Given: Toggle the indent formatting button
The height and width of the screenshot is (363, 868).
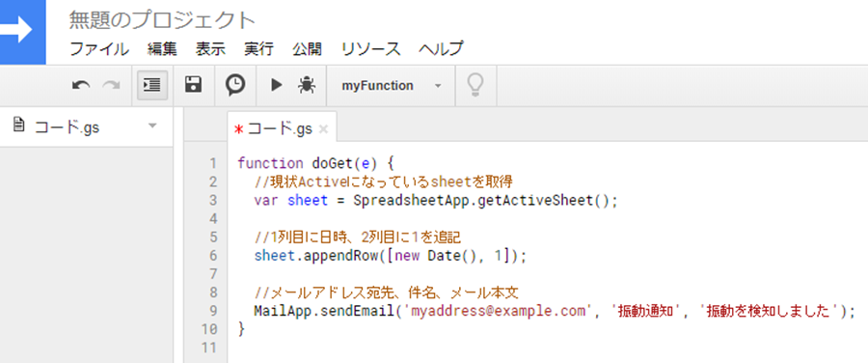Looking at the screenshot, I should tap(152, 85).
